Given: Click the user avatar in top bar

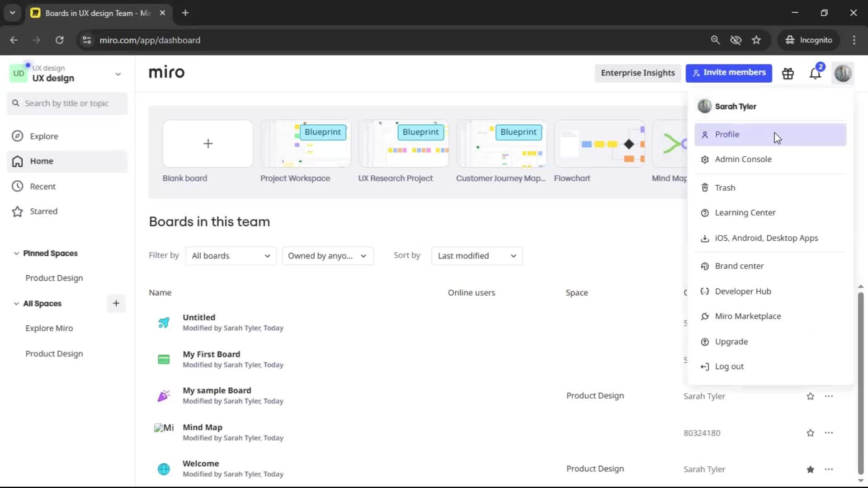Looking at the screenshot, I should pos(843,73).
